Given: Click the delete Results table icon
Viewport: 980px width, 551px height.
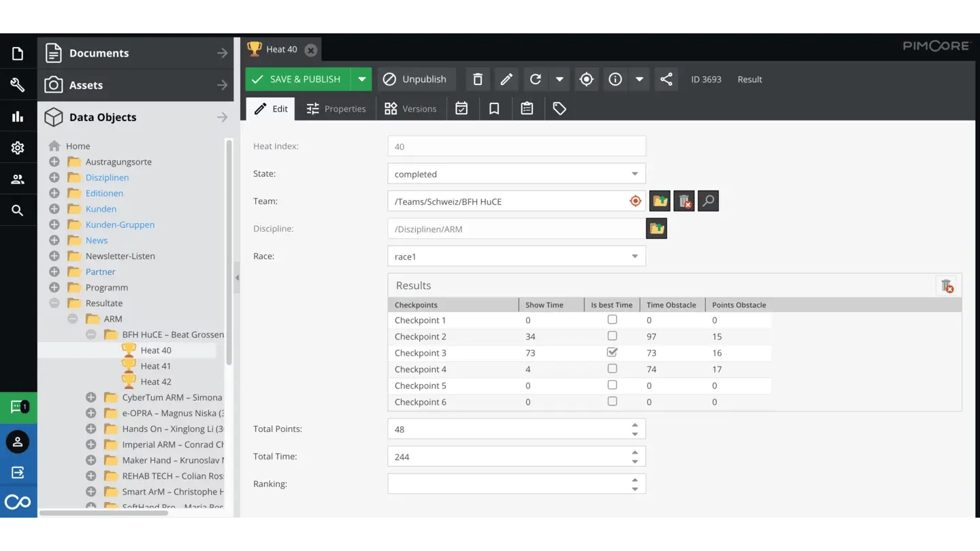Looking at the screenshot, I should point(947,286).
